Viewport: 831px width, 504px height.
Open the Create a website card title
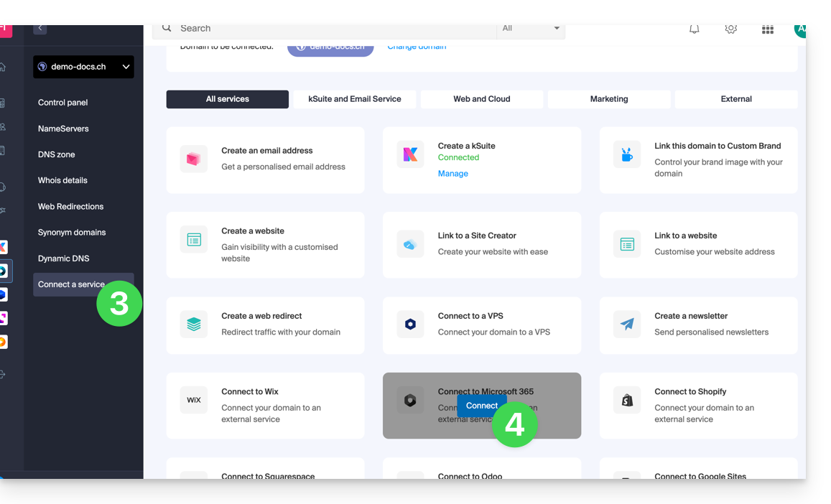pyautogui.click(x=253, y=231)
